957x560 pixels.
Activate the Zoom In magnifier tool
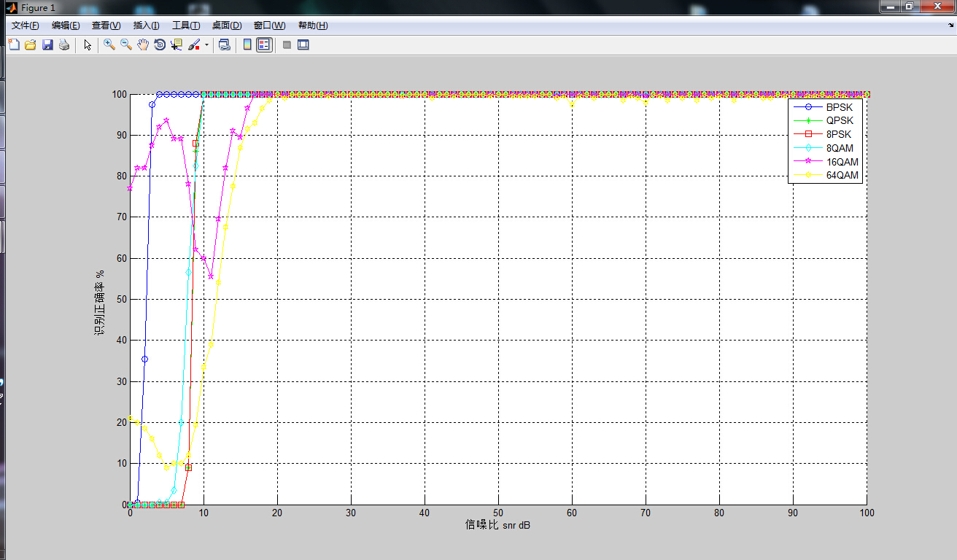coord(109,44)
